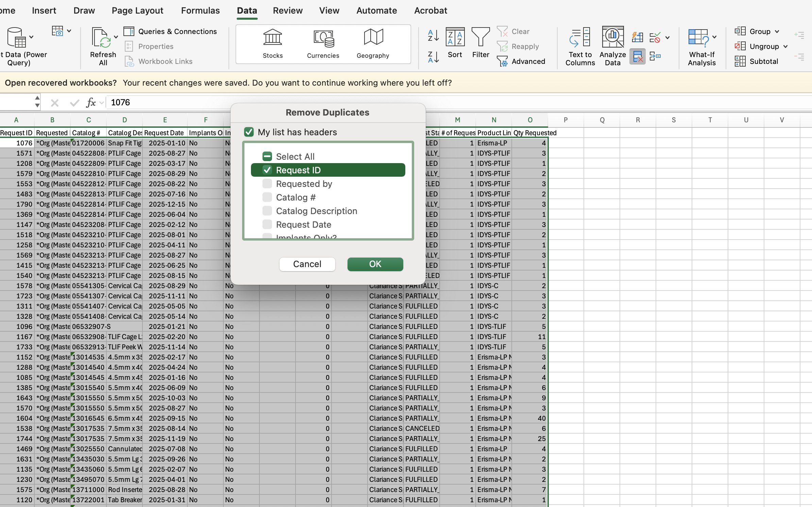Expand the What-If Analysis dropdown arrow
Viewport: 812px width, 507px height.
coord(714,37)
